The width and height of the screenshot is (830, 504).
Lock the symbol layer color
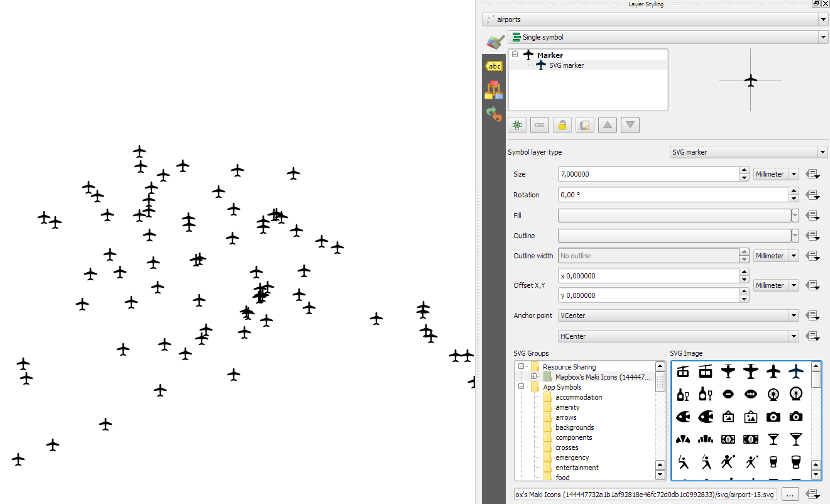point(562,124)
